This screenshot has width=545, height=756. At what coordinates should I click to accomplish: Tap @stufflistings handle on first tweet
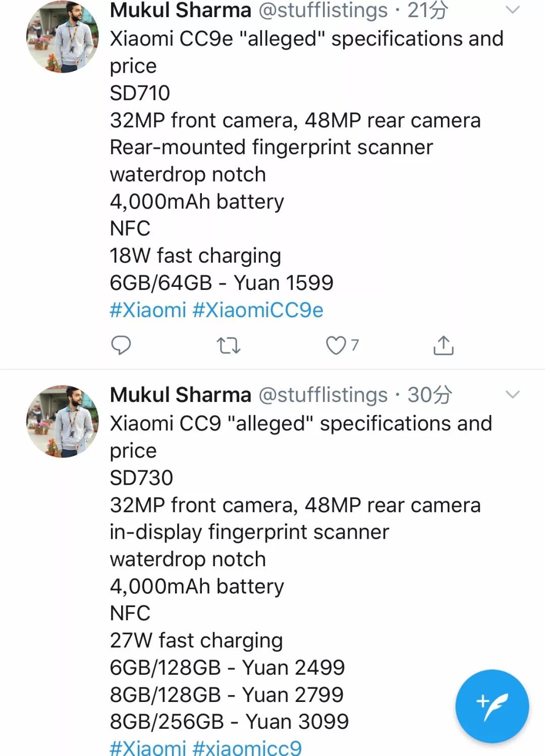323,10
